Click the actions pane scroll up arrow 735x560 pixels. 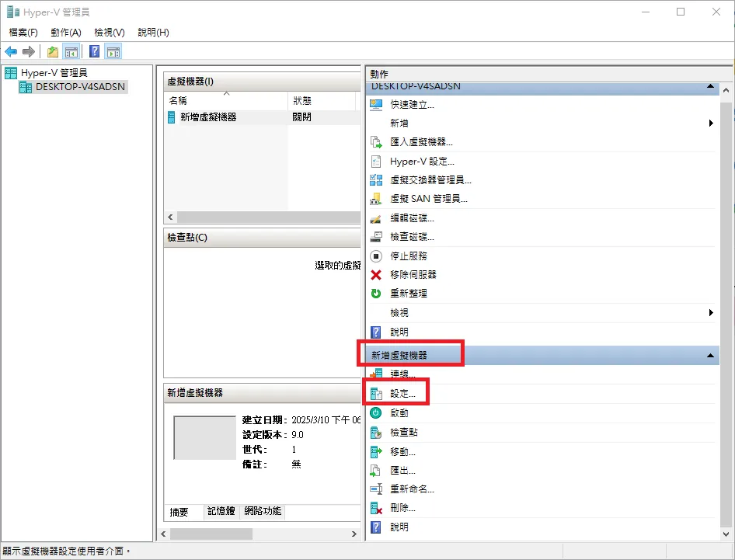pyautogui.click(x=726, y=90)
